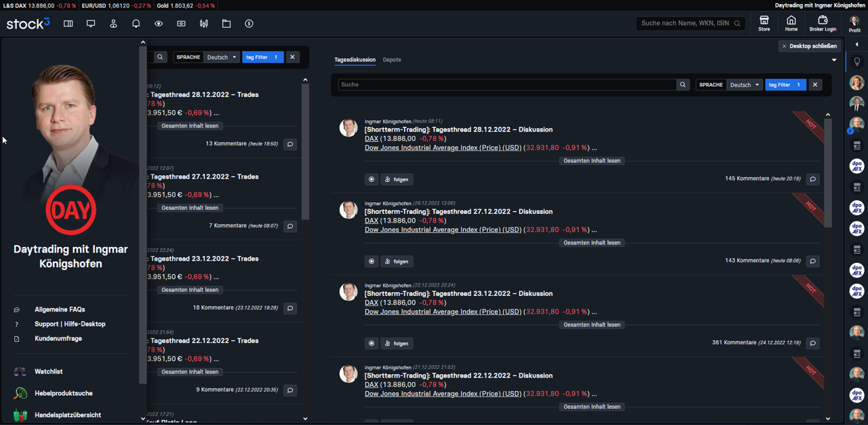Switch to the Depots tab
This screenshot has width=868, height=425.
tap(392, 60)
